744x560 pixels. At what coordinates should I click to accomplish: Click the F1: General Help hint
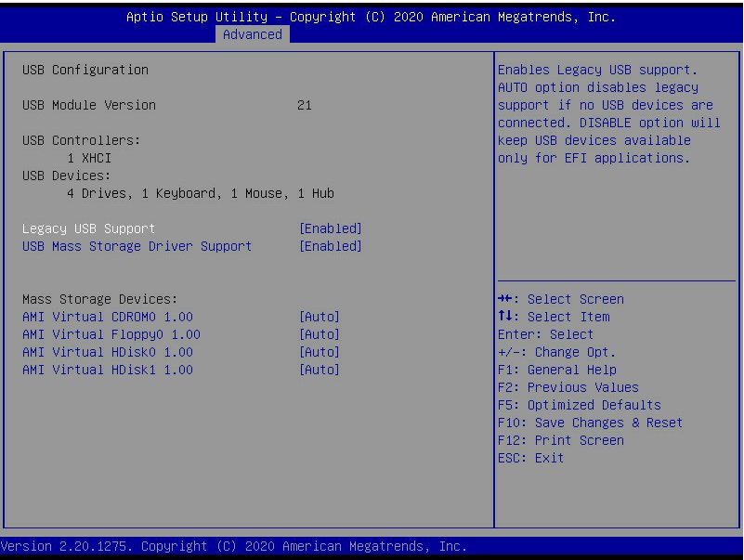tap(557, 370)
